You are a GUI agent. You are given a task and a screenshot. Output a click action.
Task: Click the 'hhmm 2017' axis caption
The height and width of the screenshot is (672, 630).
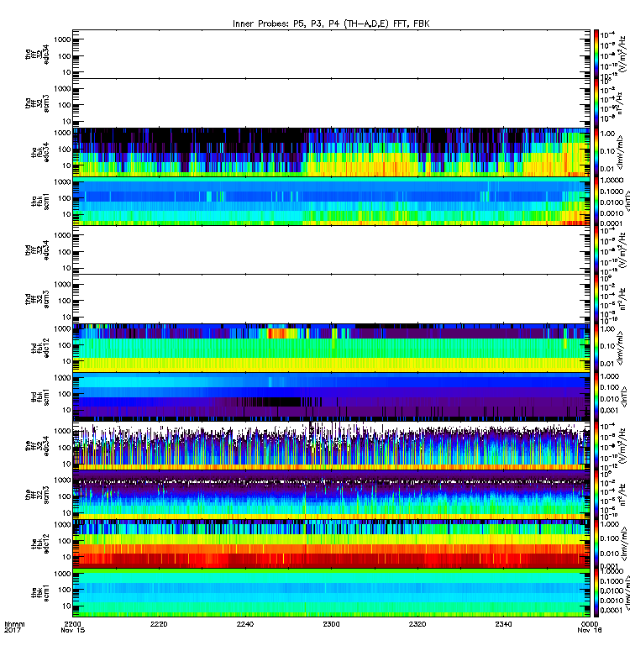[14, 627]
